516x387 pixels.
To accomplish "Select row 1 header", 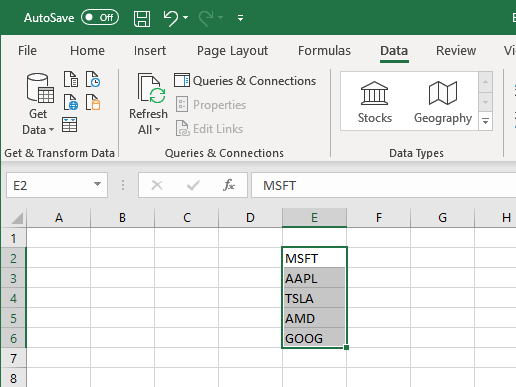I will pos(13,238).
